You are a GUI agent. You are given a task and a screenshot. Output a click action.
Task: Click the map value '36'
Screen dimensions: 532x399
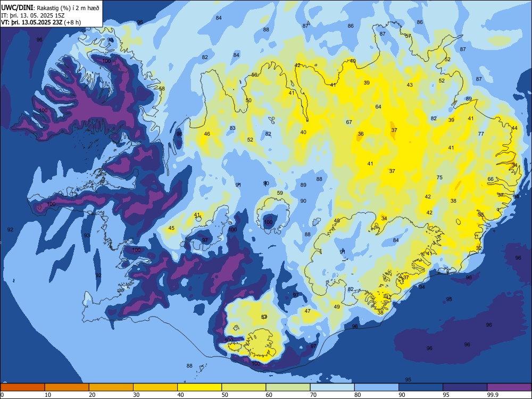point(361,134)
